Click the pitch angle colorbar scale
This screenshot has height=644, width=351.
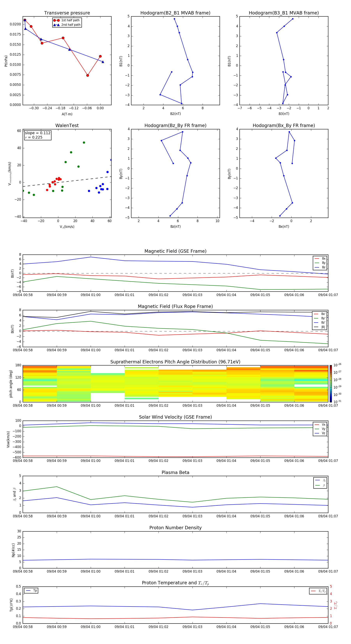pyautogui.click(x=331, y=384)
